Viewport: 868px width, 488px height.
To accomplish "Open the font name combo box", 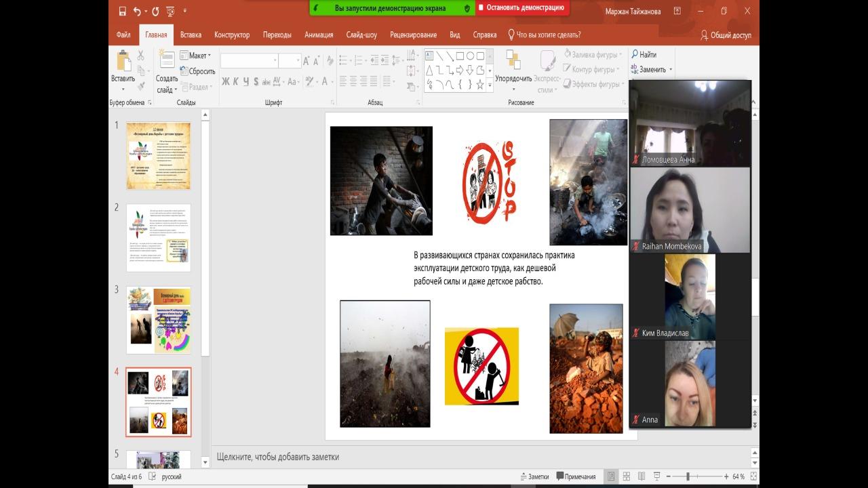I will pyautogui.click(x=249, y=61).
